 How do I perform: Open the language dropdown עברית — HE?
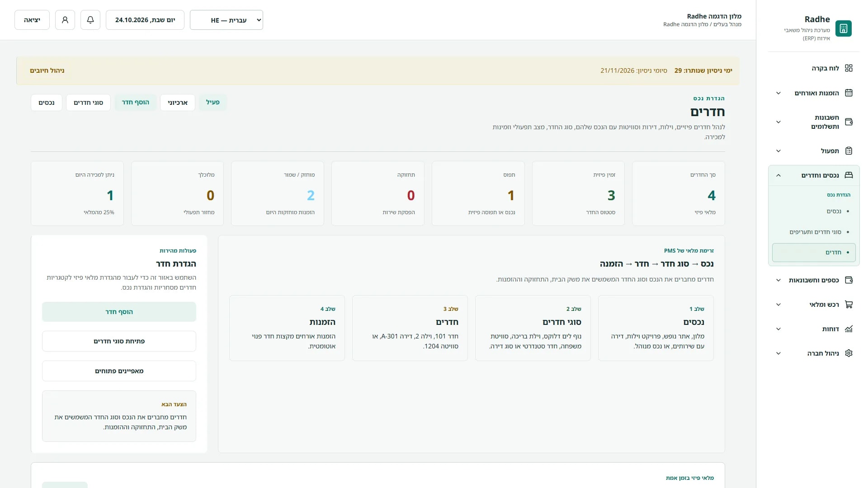[x=226, y=20]
